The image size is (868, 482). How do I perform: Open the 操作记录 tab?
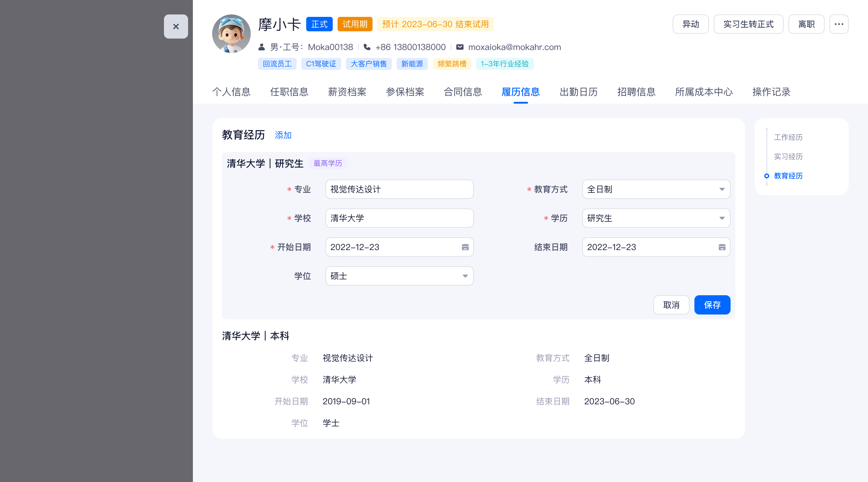click(771, 92)
